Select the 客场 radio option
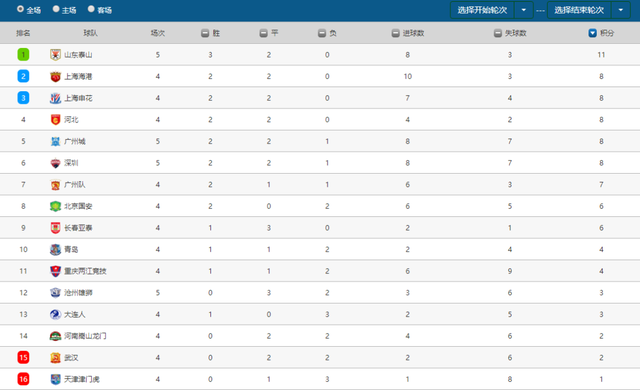 click(91, 9)
